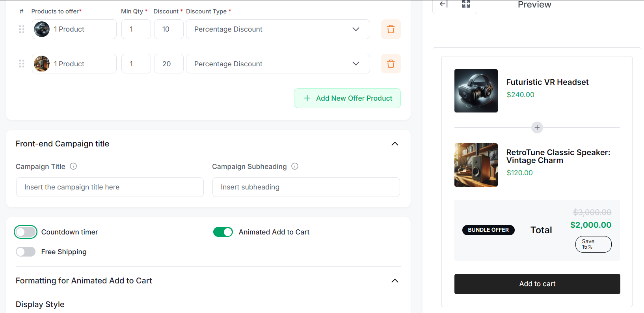The height and width of the screenshot is (313, 644).
Task: Turn on Free Shipping
Action: 26,251
